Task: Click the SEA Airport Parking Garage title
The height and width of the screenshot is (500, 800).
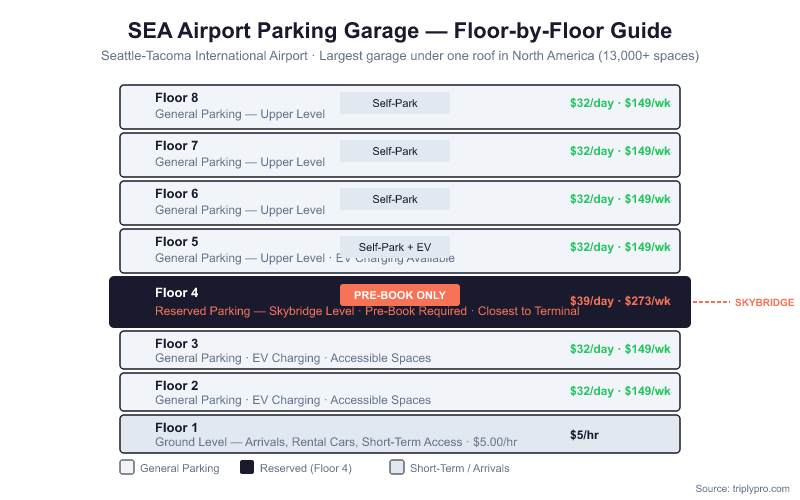Action: click(x=400, y=30)
